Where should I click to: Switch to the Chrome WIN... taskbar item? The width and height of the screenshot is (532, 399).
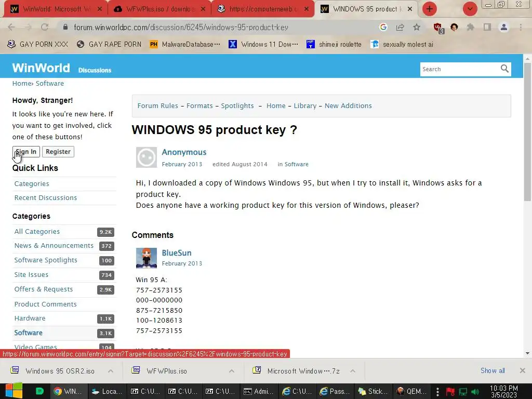(69, 391)
